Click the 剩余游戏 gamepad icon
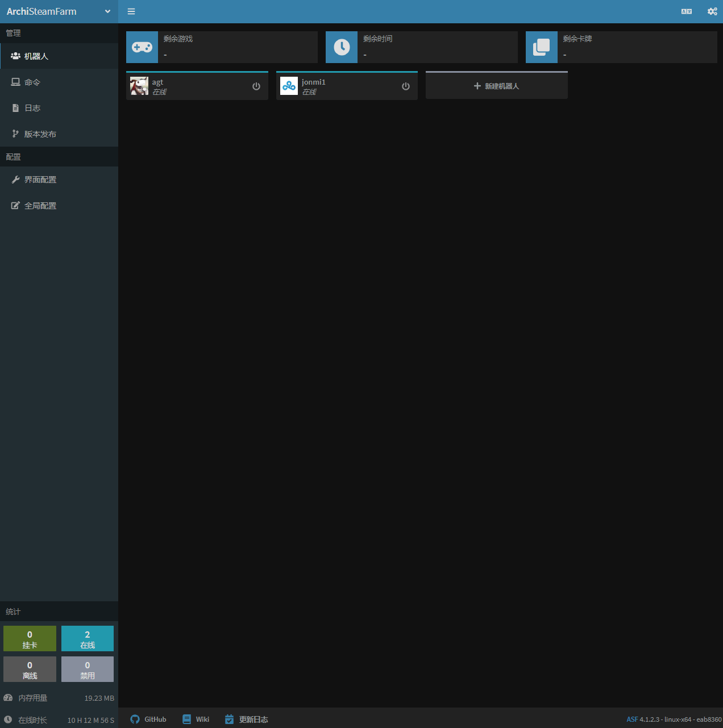 pos(142,47)
